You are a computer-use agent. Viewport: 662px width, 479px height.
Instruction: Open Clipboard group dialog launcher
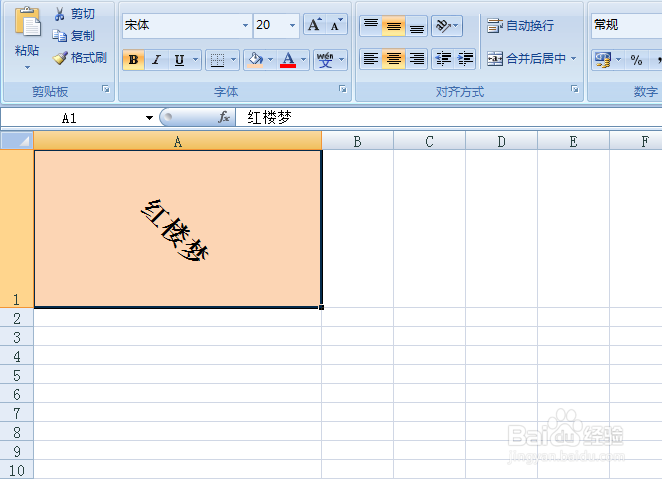106,89
